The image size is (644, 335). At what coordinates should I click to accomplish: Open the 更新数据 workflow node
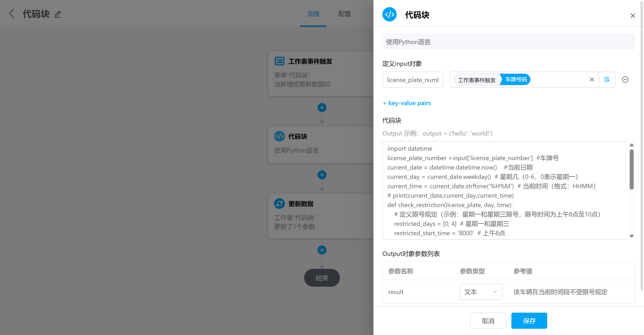click(x=321, y=216)
